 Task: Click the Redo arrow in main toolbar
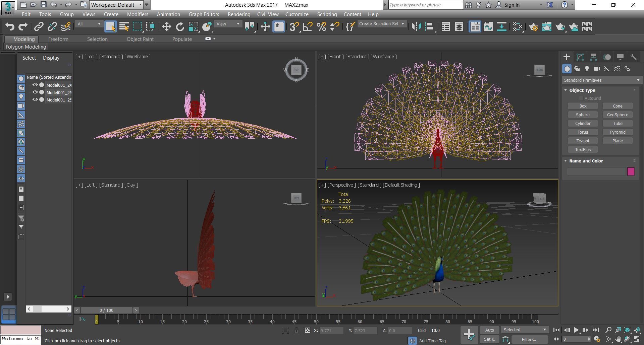click(23, 26)
